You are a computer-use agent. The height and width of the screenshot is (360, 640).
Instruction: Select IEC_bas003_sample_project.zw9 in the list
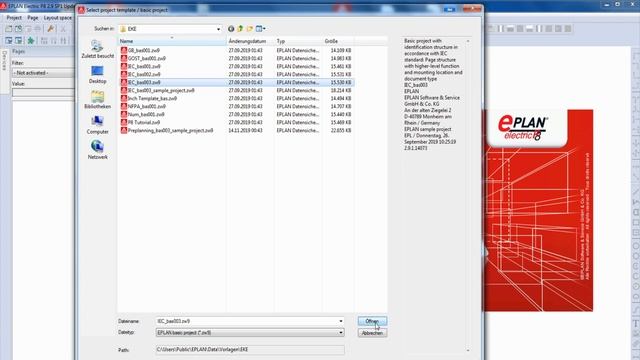(161, 90)
